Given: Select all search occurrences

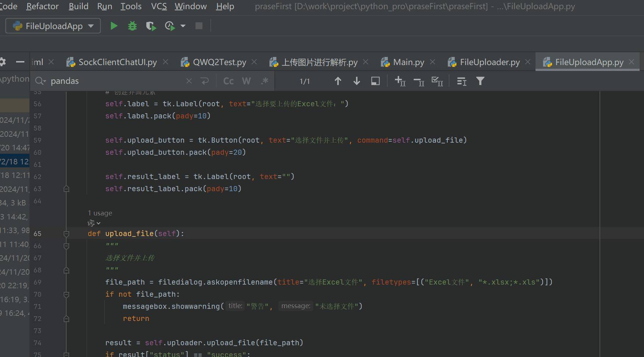Looking at the screenshot, I should [x=437, y=81].
